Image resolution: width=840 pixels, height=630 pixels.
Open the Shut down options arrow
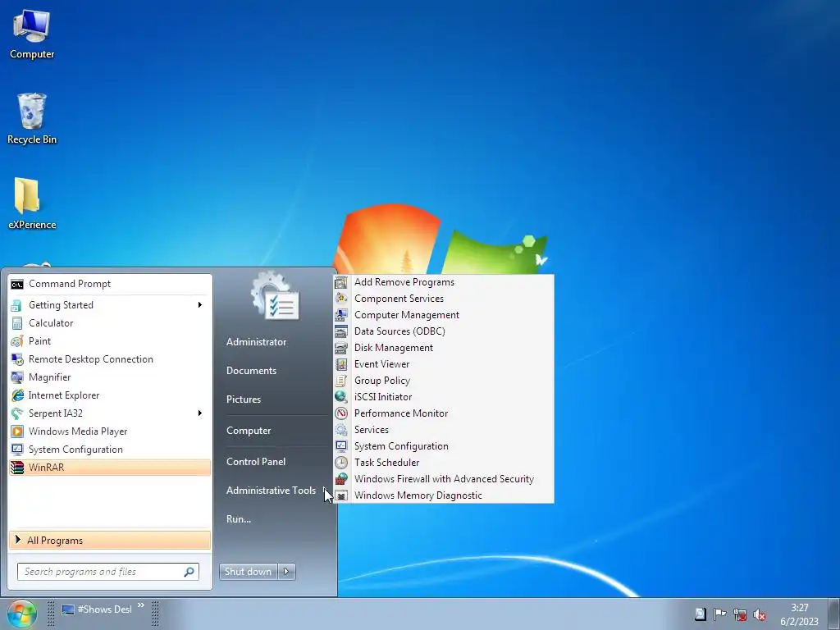pyautogui.click(x=286, y=572)
